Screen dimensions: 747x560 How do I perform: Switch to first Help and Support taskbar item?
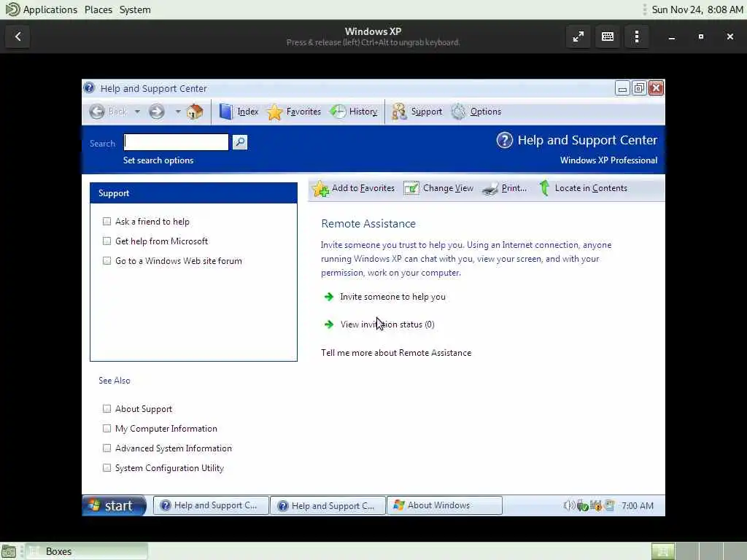[210, 505]
